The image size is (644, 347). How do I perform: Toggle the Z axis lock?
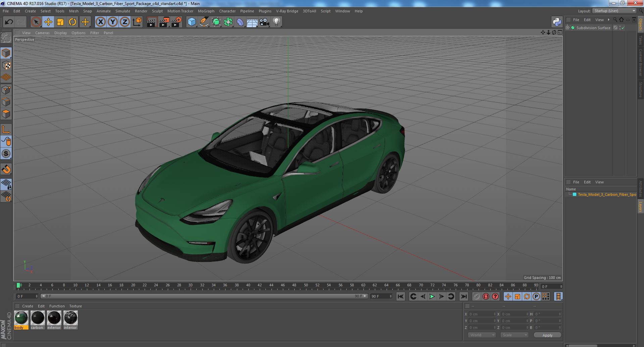pos(125,22)
